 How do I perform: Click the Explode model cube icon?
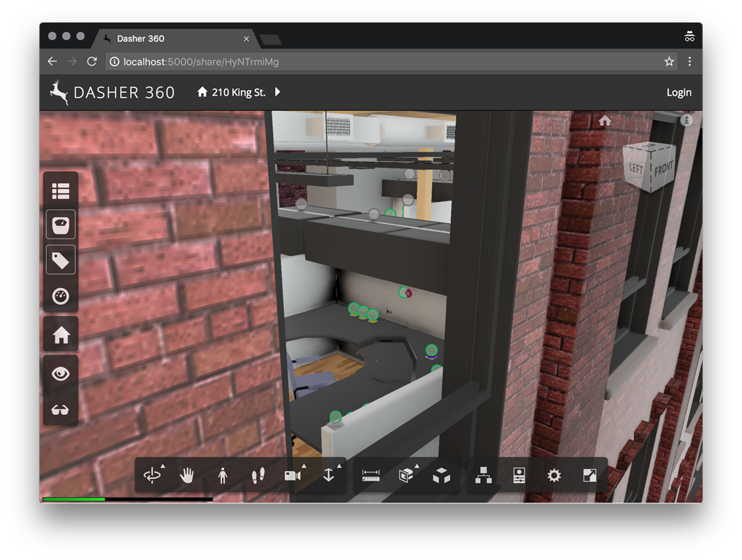point(441,475)
